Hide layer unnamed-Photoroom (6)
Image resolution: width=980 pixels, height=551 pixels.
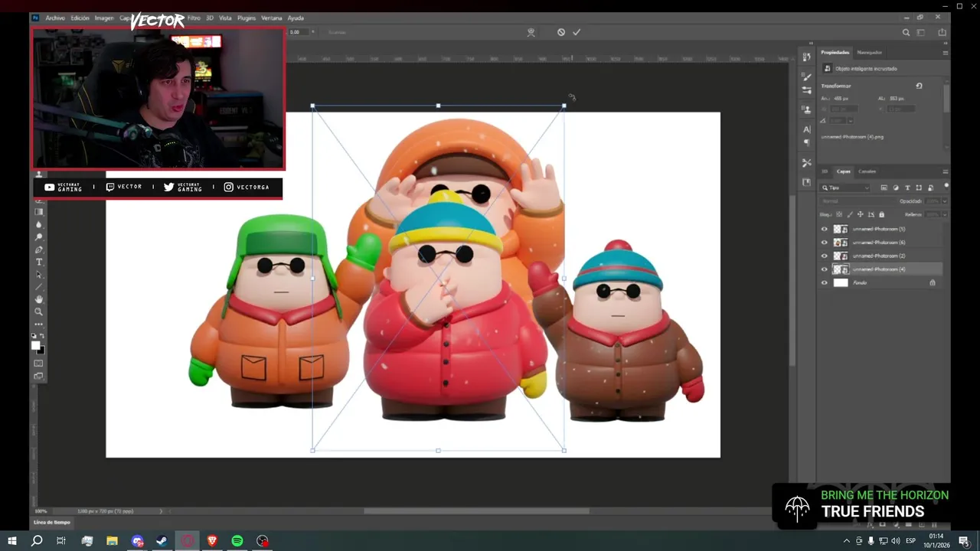825,243
